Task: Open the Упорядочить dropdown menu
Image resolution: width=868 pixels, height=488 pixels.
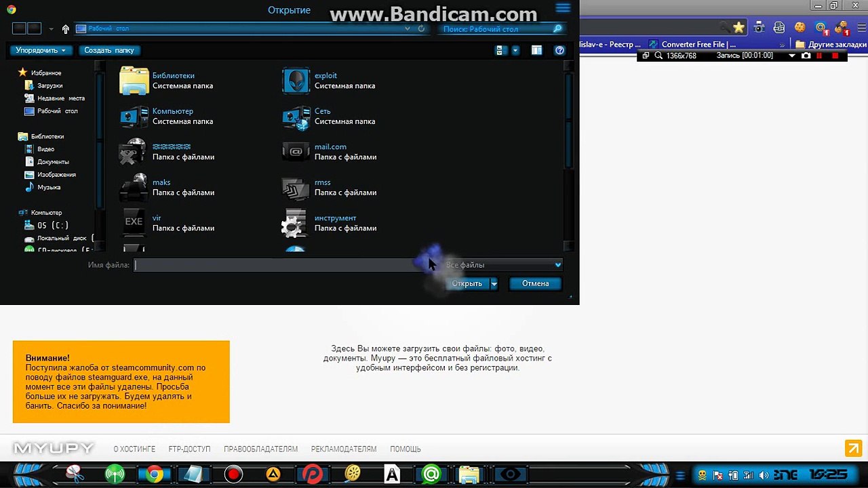Action: pyautogui.click(x=41, y=50)
